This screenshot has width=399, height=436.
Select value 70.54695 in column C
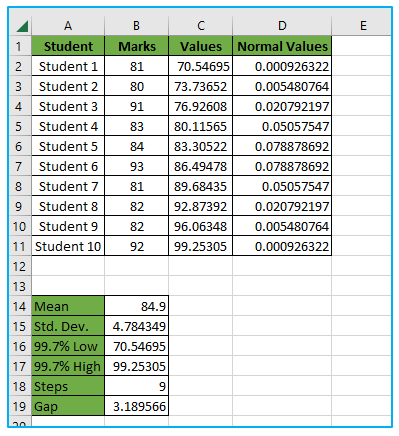[201, 66]
